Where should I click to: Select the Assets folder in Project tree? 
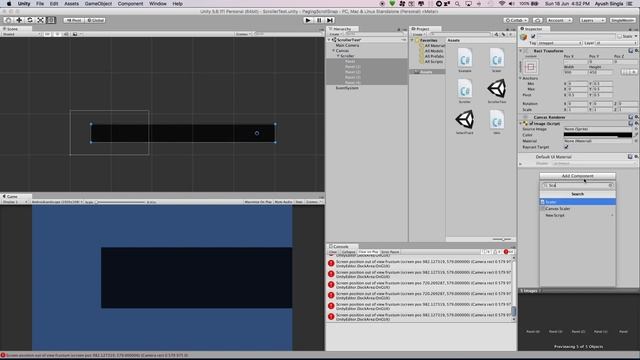[x=426, y=72]
